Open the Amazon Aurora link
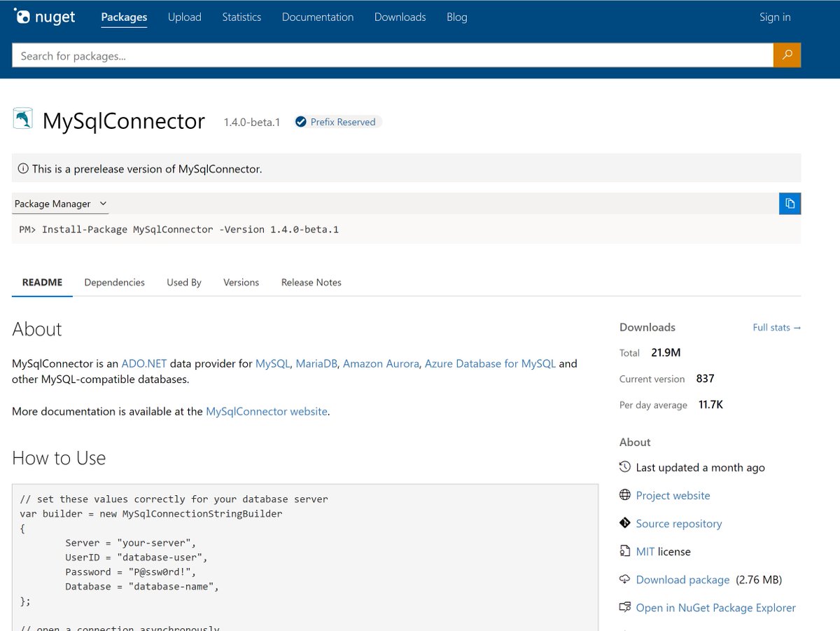Viewport: 840px width, 631px height. 381,363
